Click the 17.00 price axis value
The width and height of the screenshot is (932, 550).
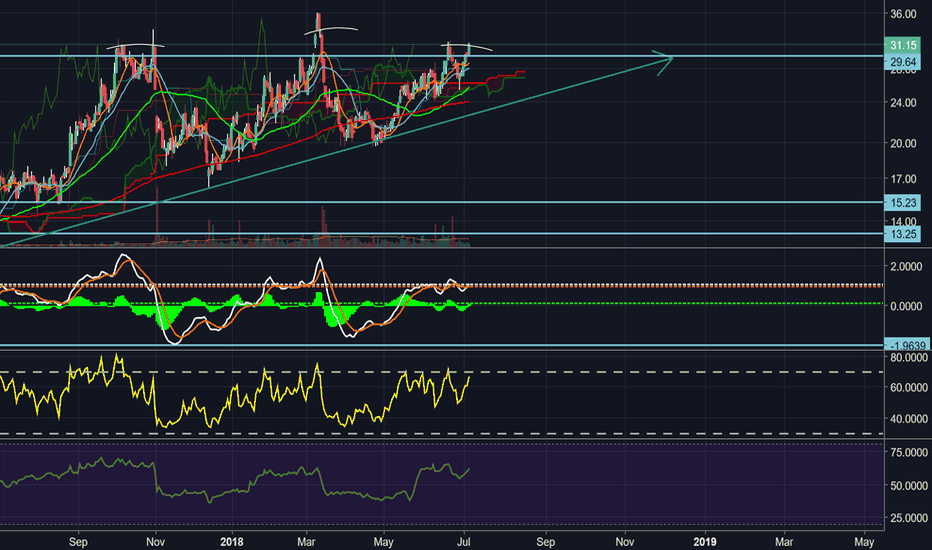pos(903,178)
